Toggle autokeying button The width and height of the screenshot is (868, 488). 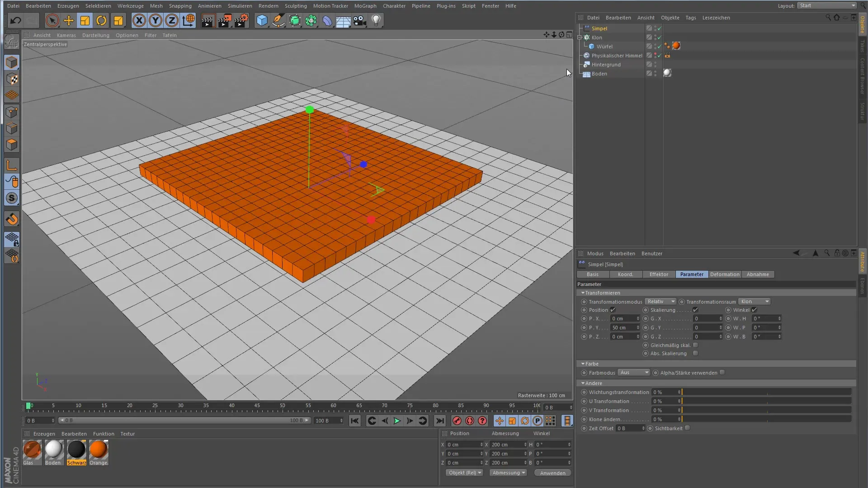470,421
